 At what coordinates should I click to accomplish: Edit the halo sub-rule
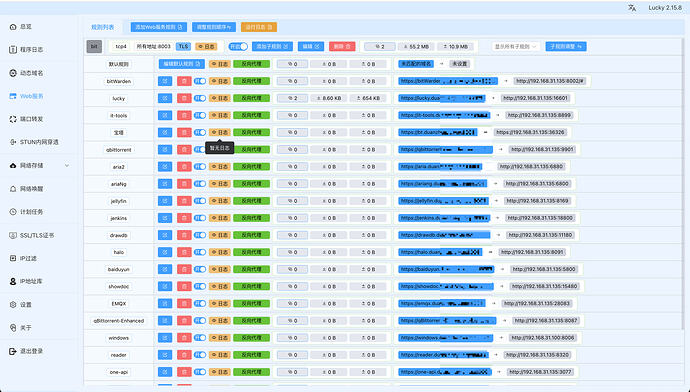coord(165,253)
